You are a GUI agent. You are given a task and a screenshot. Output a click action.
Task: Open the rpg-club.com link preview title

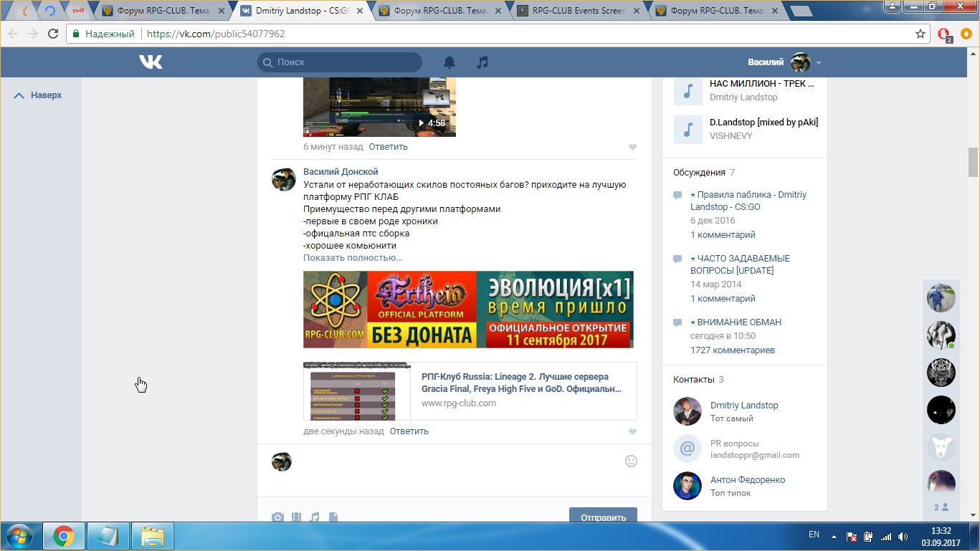click(521, 383)
